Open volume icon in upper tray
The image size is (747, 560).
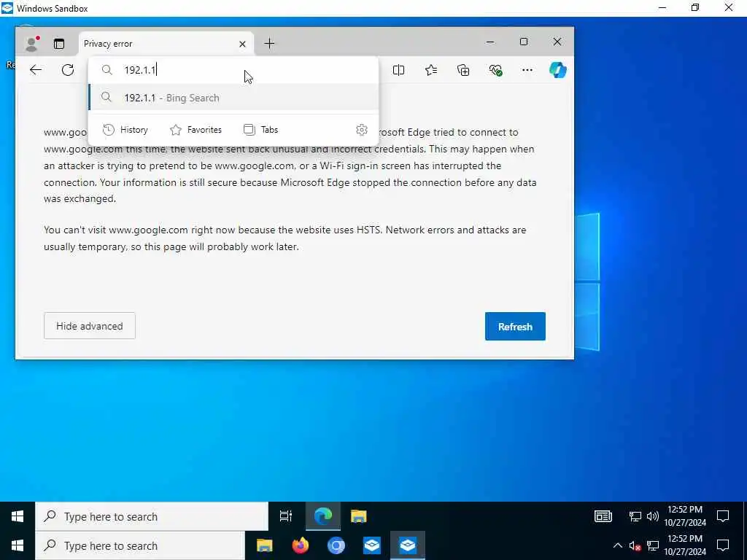coord(653,516)
